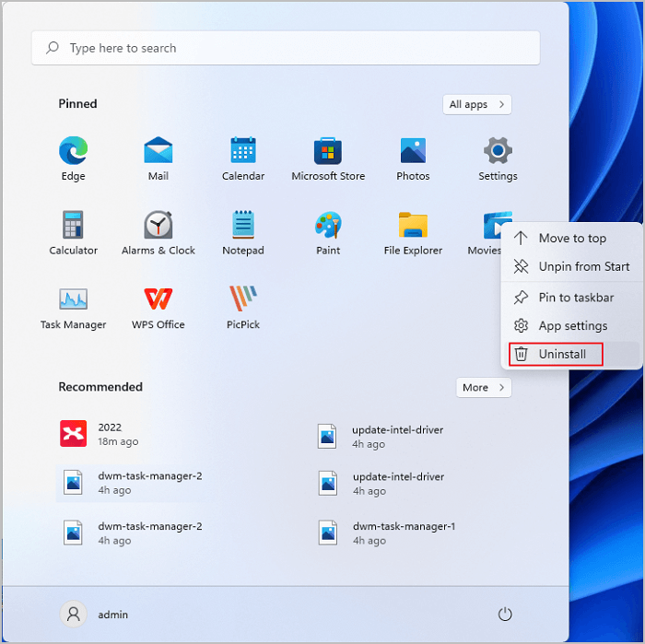Choose Move to top in context menu
645x644 pixels.
[x=572, y=238]
